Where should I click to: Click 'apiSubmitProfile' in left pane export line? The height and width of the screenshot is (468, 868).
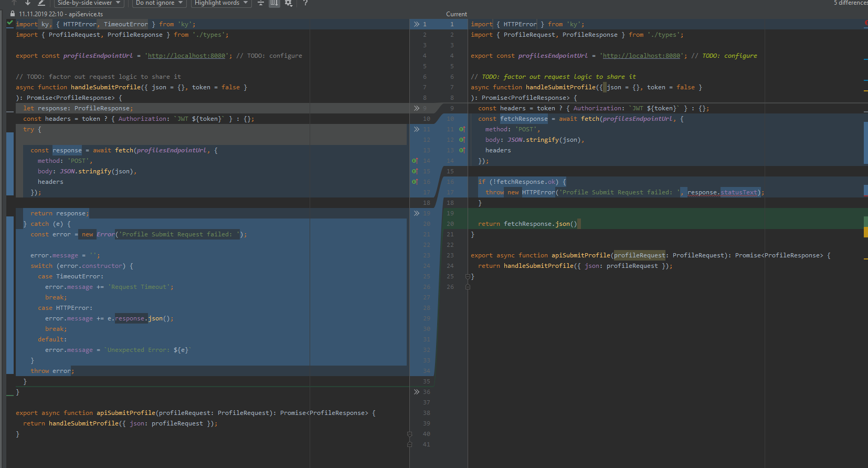click(126, 413)
